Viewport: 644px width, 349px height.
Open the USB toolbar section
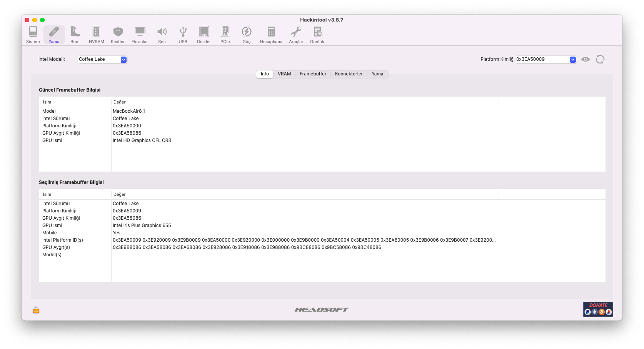tap(183, 35)
